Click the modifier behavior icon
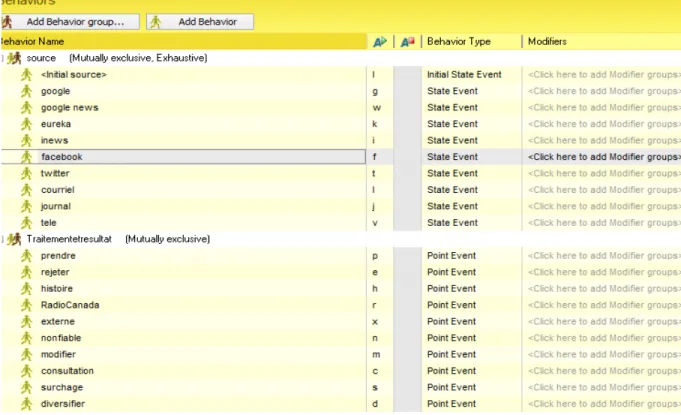The width and height of the screenshot is (681, 415). click(x=26, y=355)
